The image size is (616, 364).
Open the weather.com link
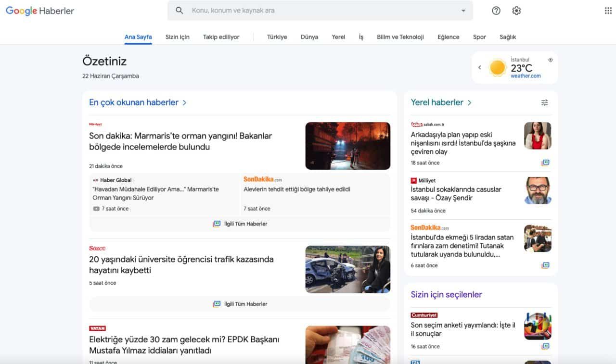(x=526, y=76)
